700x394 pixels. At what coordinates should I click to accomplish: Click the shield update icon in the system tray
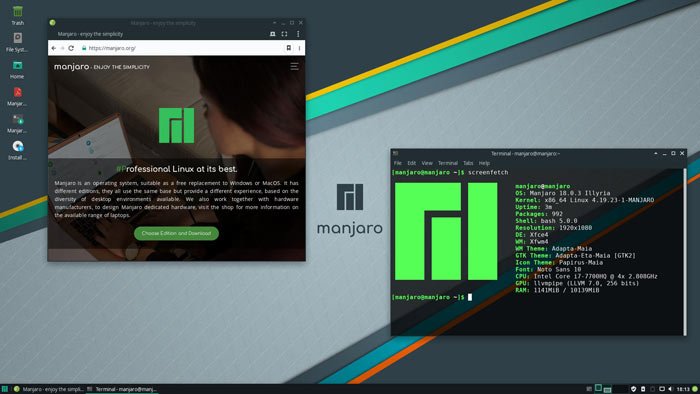(x=633, y=389)
